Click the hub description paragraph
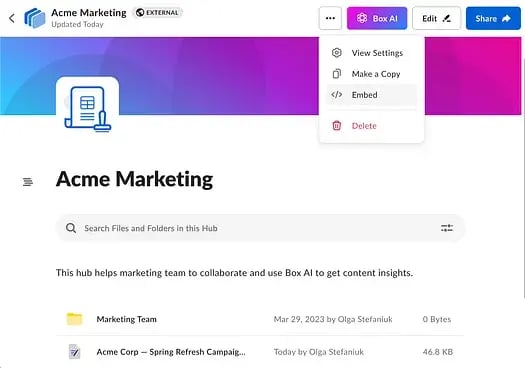Screen dimensions: 525x368 tap(234, 273)
